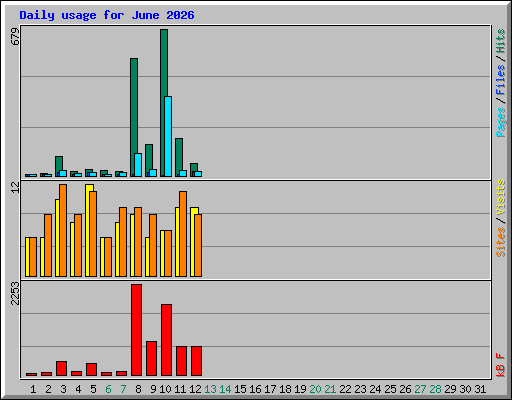Click the Sites legend label

click(501, 242)
